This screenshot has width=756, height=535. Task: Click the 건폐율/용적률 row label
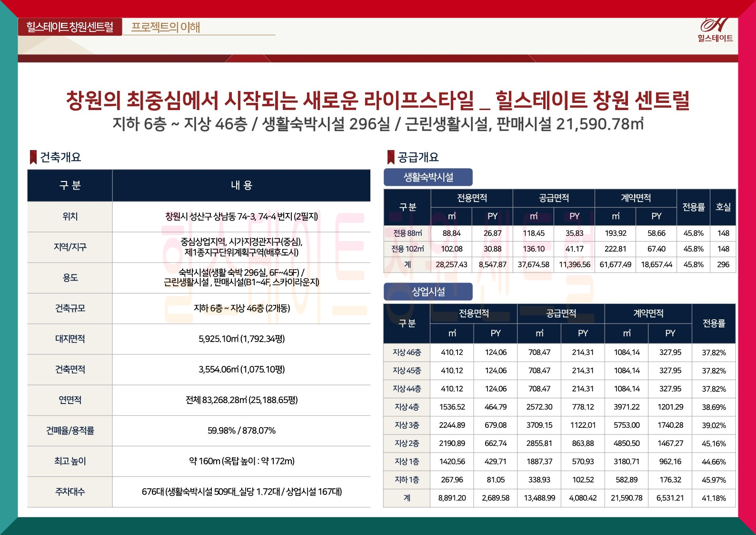tap(70, 431)
